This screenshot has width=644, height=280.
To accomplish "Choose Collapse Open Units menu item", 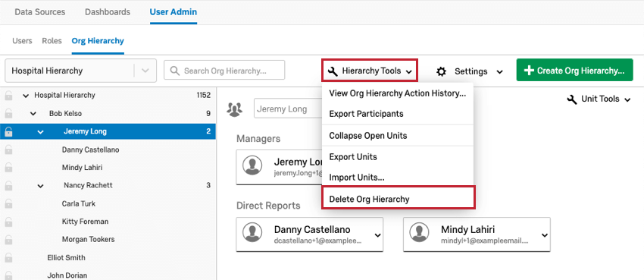I will tap(398, 135).
